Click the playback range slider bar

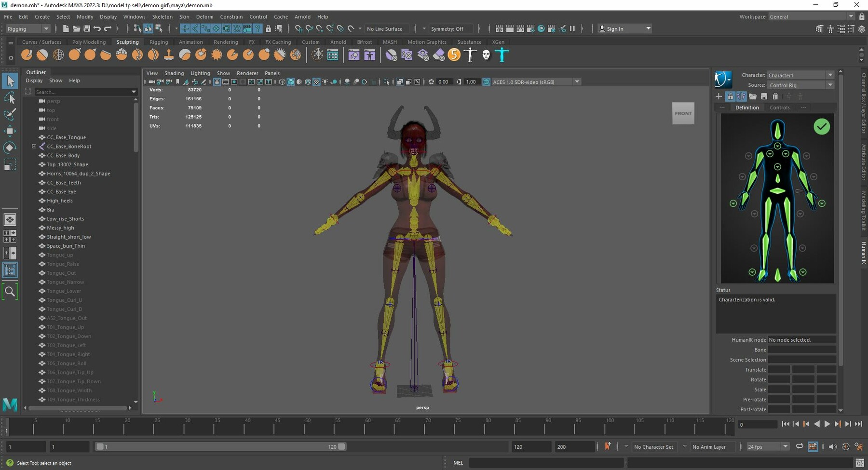pyautogui.click(x=220, y=447)
